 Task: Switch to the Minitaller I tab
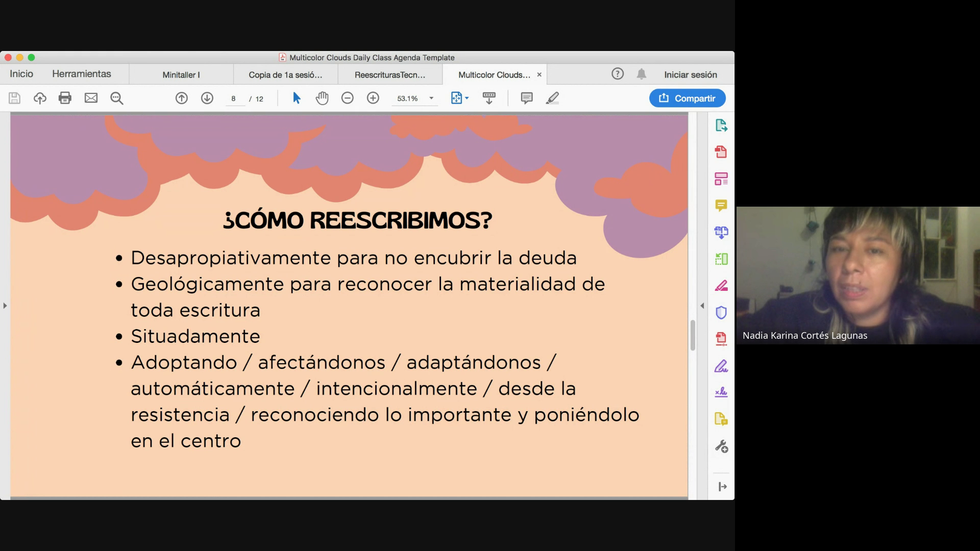(x=181, y=74)
